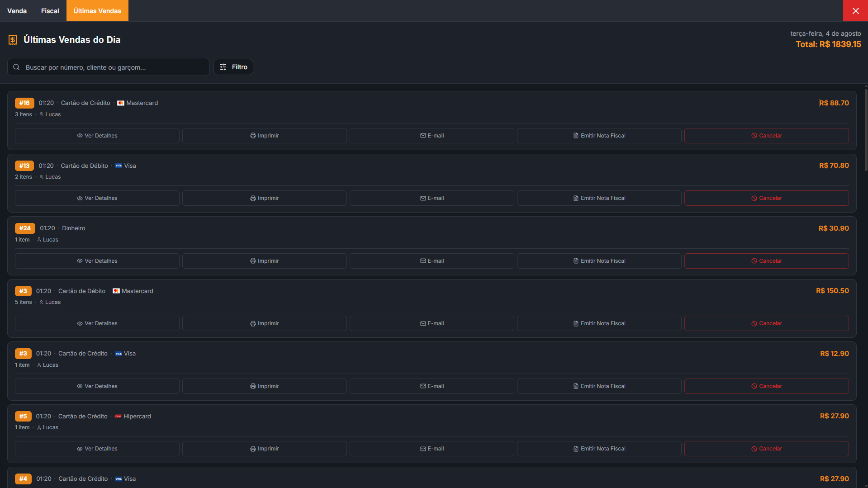The width and height of the screenshot is (868, 488).
Task: Click cancel circle icon in R$ 70.80 sale
Action: (x=754, y=199)
